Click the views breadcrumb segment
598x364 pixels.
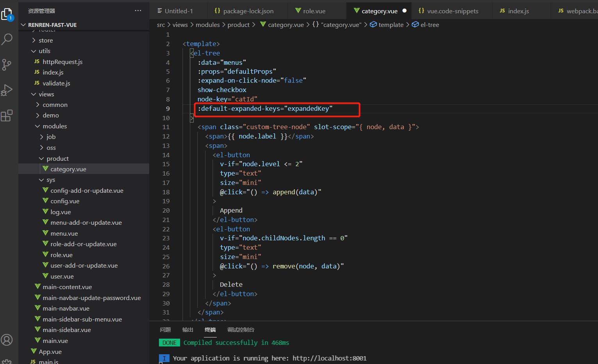pyautogui.click(x=180, y=25)
